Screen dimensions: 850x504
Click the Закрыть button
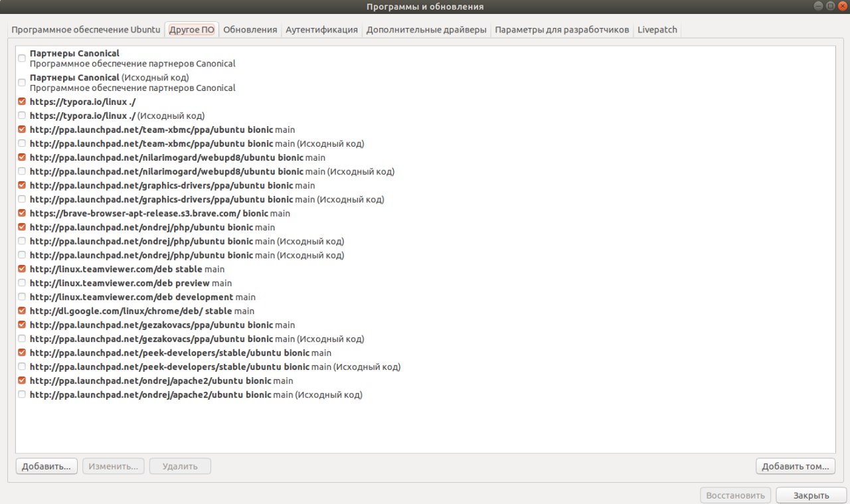pyautogui.click(x=811, y=495)
